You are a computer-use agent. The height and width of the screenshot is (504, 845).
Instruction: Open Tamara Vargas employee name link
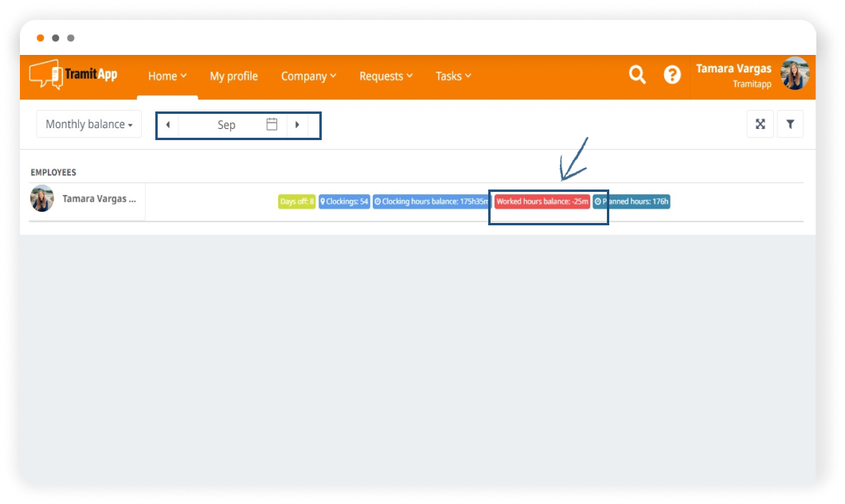[100, 199]
